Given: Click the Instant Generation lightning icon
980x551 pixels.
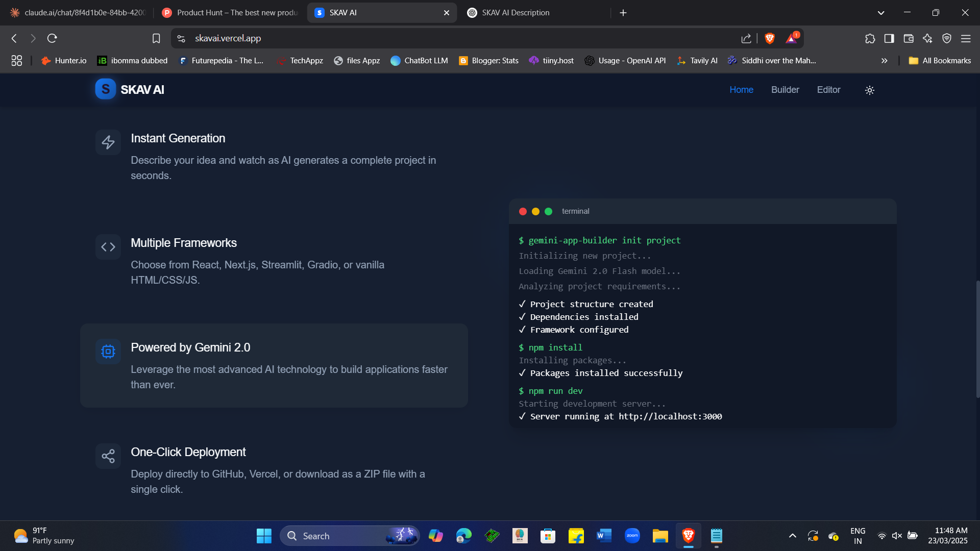Looking at the screenshot, I should [108, 142].
